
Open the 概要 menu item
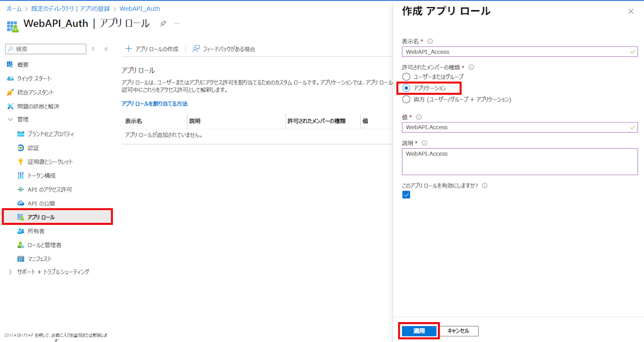coord(23,64)
